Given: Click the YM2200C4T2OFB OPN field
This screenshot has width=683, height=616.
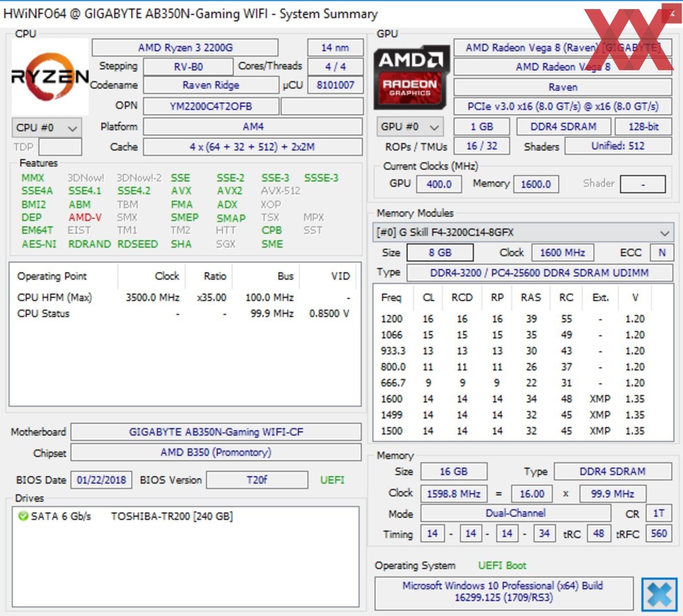Looking at the screenshot, I should tap(211, 106).
